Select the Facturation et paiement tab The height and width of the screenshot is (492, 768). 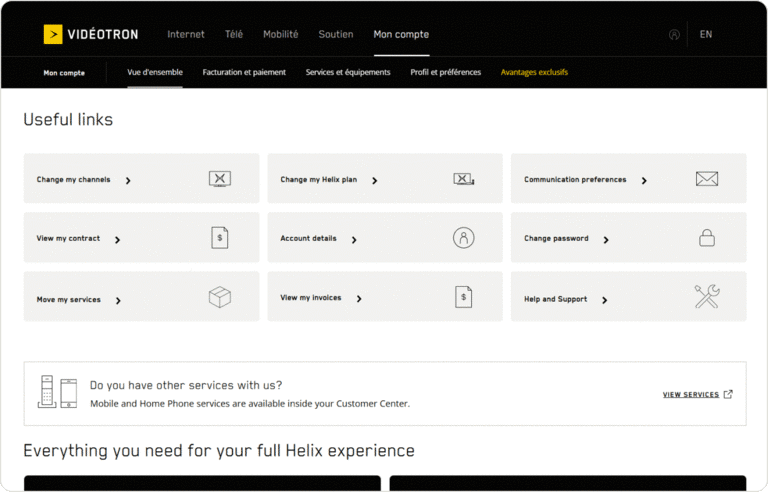pyautogui.click(x=244, y=73)
